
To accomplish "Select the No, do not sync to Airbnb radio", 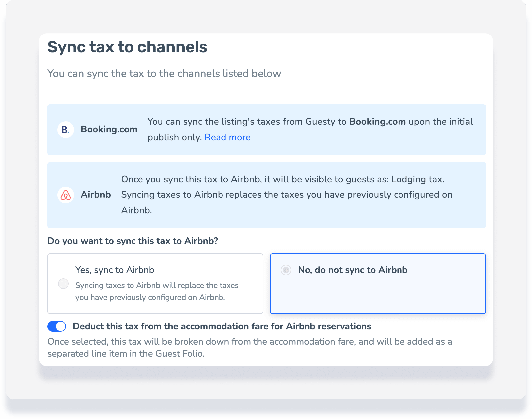I will [286, 270].
